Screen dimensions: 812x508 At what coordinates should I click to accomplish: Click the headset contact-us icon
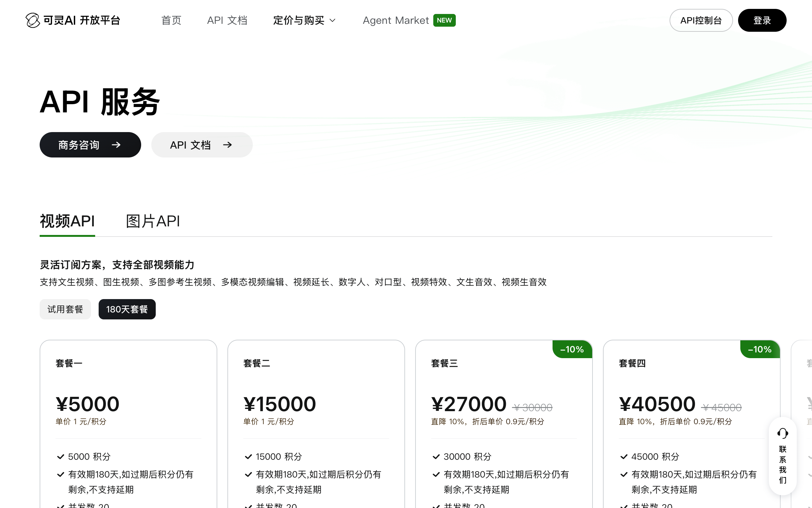(783, 433)
